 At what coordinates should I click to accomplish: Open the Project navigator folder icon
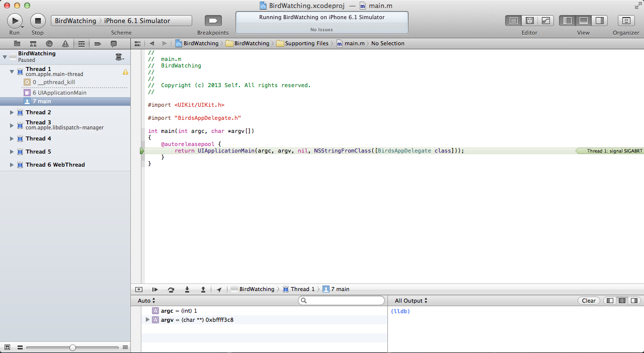17,44
